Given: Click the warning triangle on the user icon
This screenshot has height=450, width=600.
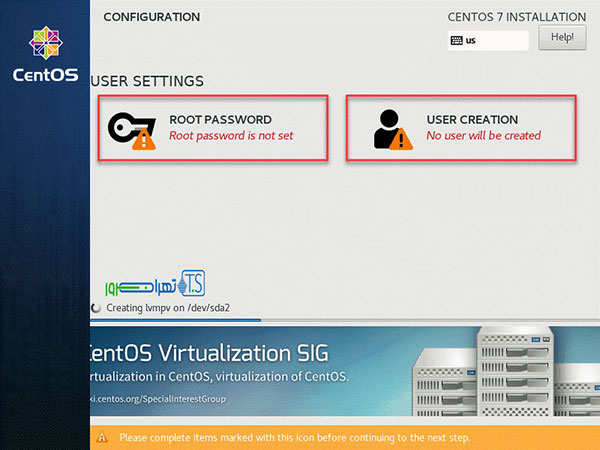Looking at the screenshot, I should pyautogui.click(x=404, y=141).
